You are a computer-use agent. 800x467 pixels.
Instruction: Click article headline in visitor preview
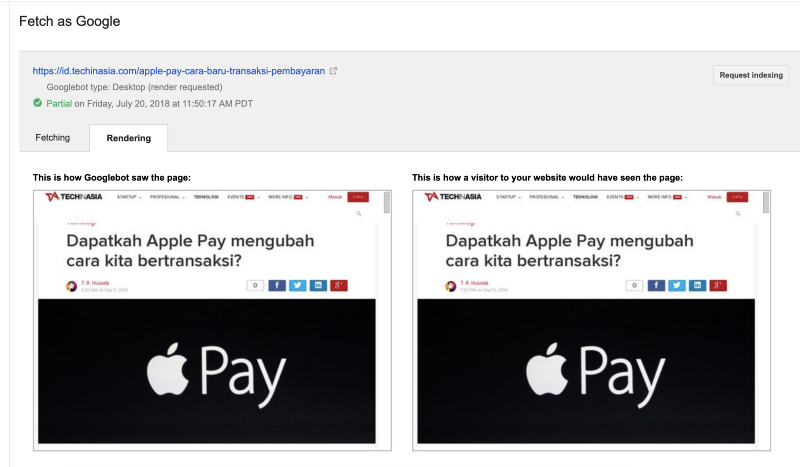point(569,251)
